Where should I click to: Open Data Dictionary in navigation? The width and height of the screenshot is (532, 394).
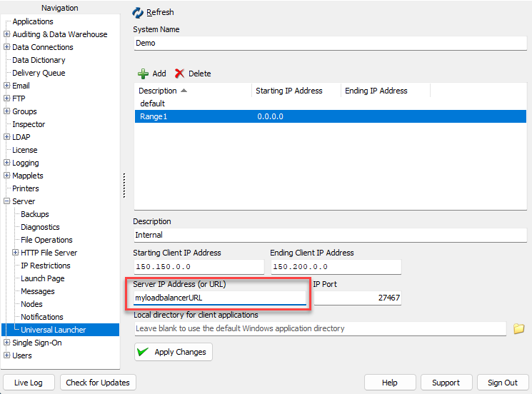coord(39,60)
